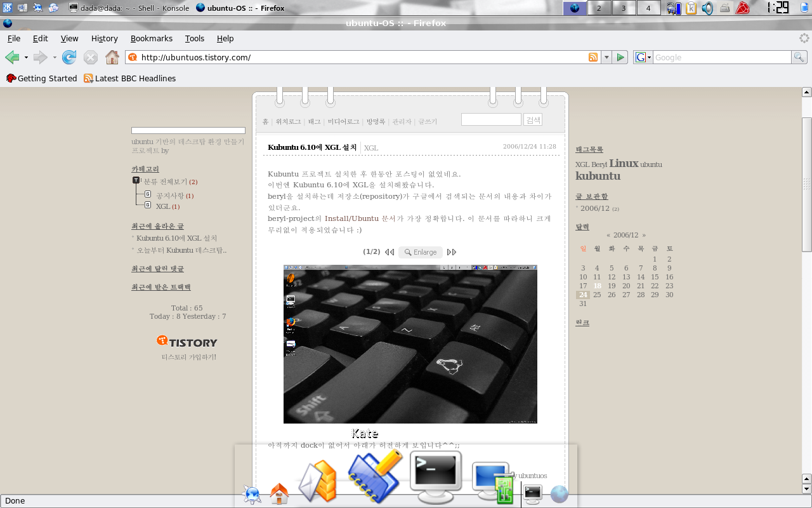The height and width of the screenshot is (508, 812).
Task: Open the View menu
Action: 70,38
